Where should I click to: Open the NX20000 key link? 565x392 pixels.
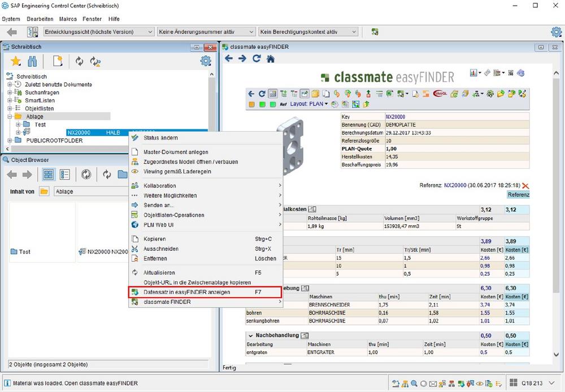pyautogui.click(x=395, y=116)
